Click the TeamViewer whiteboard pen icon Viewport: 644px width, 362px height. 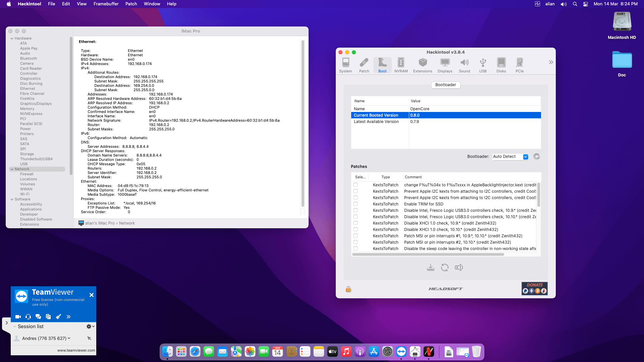click(x=58, y=317)
